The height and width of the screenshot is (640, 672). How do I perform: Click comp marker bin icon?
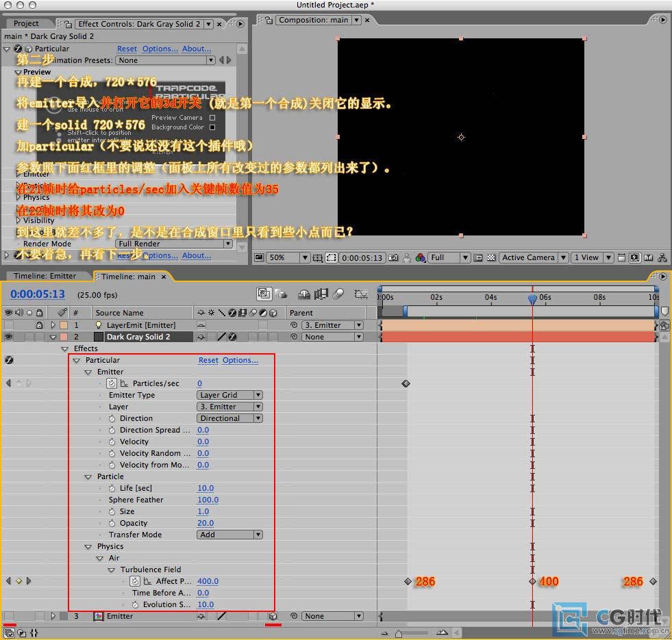pyautogui.click(x=664, y=311)
